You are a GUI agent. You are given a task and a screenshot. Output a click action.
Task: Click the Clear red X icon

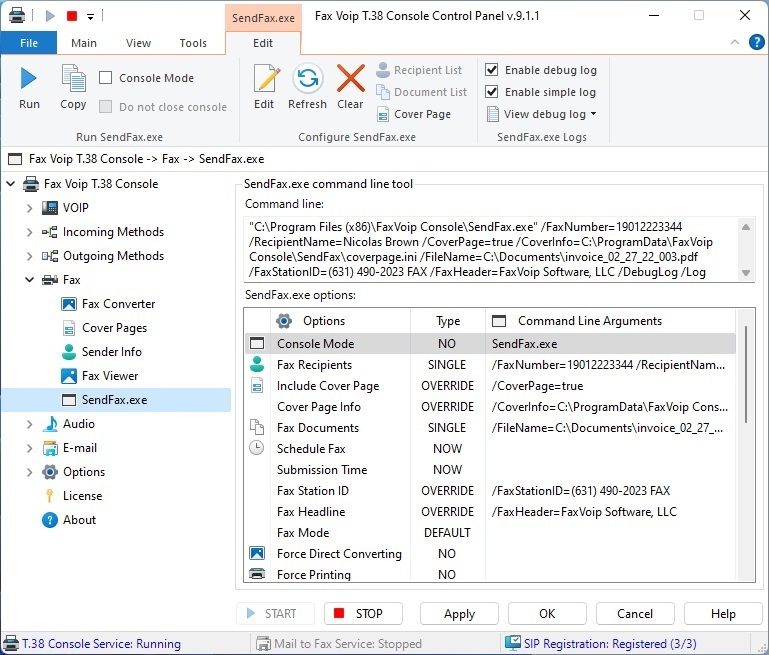351,78
